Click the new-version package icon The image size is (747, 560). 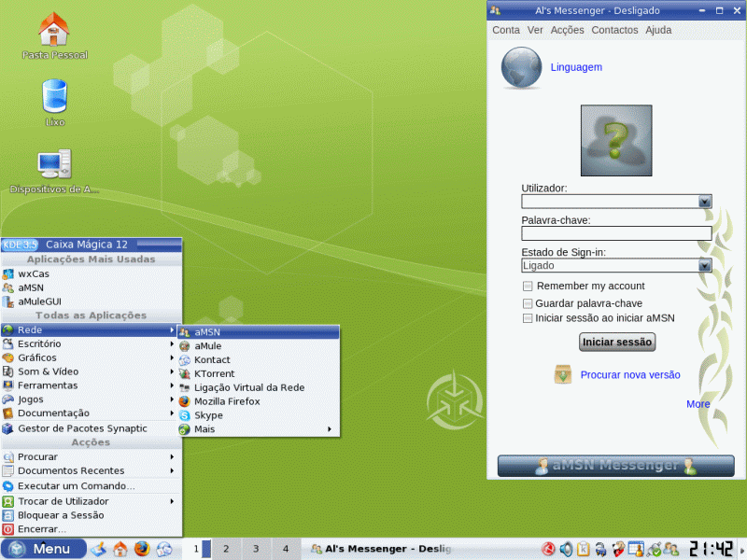[563, 374]
